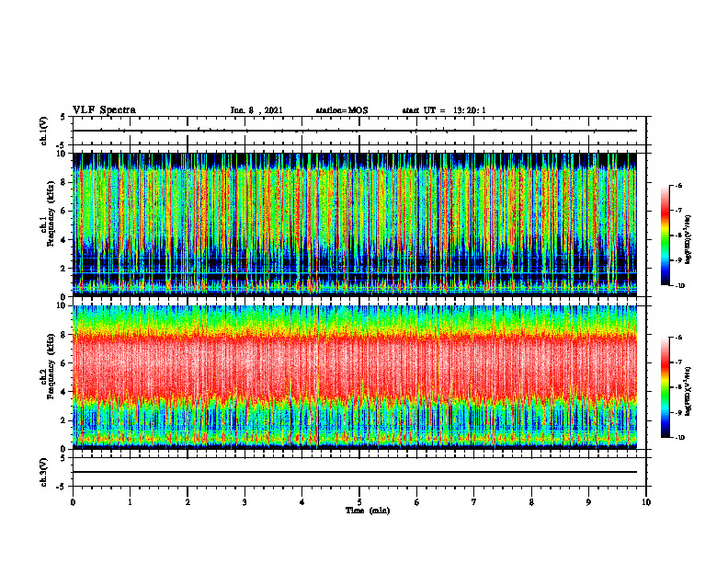728x563 pixels.
Task: Click the ch.1 colorbar tick label "-10"
Action: tap(679, 285)
